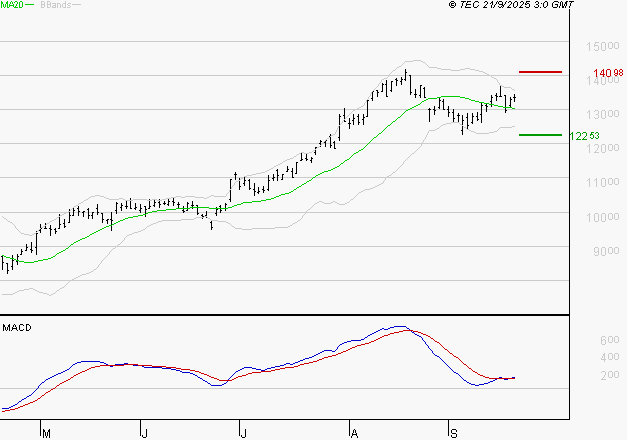Click the MA20 legend label
This screenshot has width=627, height=440.
coord(12,5)
